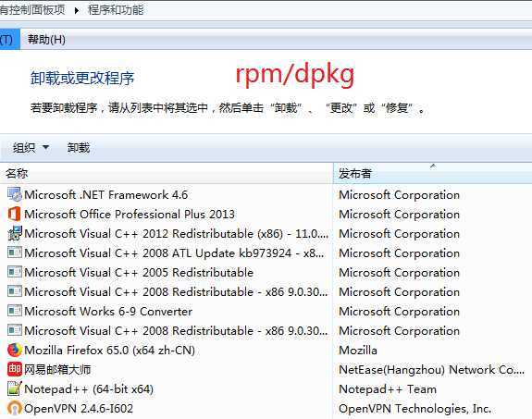This screenshot has height=419, width=532.
Task: Open the 帮助(H) menu
Action: [46, 40]
